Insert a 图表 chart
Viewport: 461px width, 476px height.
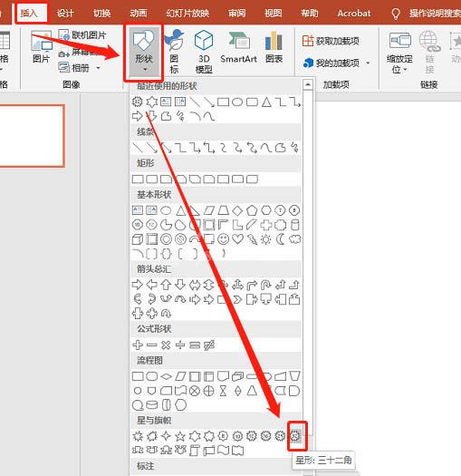click(274, 47)
